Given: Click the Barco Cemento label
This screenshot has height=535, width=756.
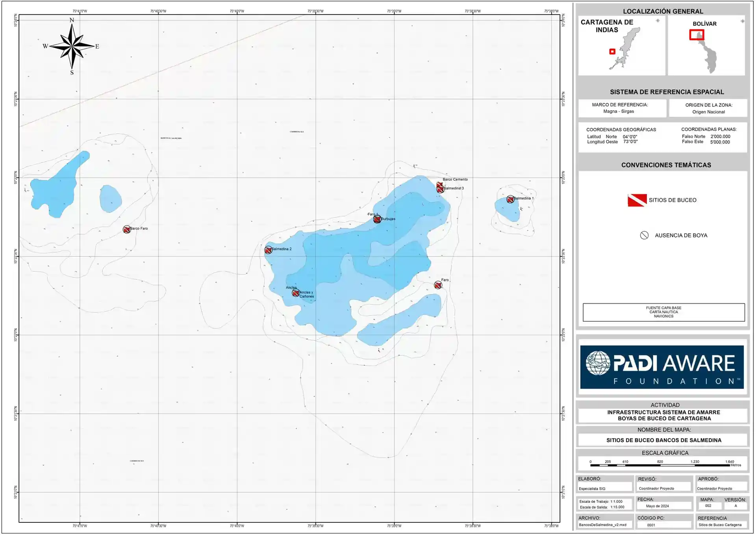Looking at the screenshot, I should [455, 179].
